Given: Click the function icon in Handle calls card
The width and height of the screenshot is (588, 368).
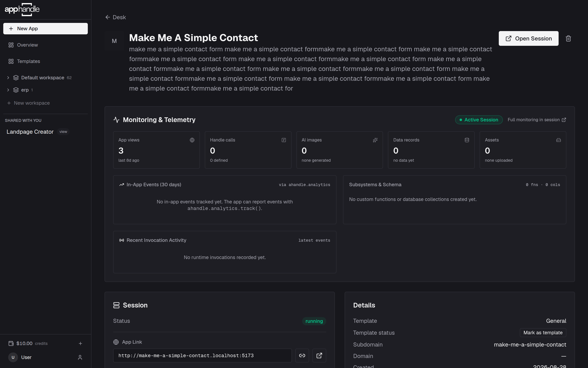Looking at the screenshot, I should click(x=284, y=140).
